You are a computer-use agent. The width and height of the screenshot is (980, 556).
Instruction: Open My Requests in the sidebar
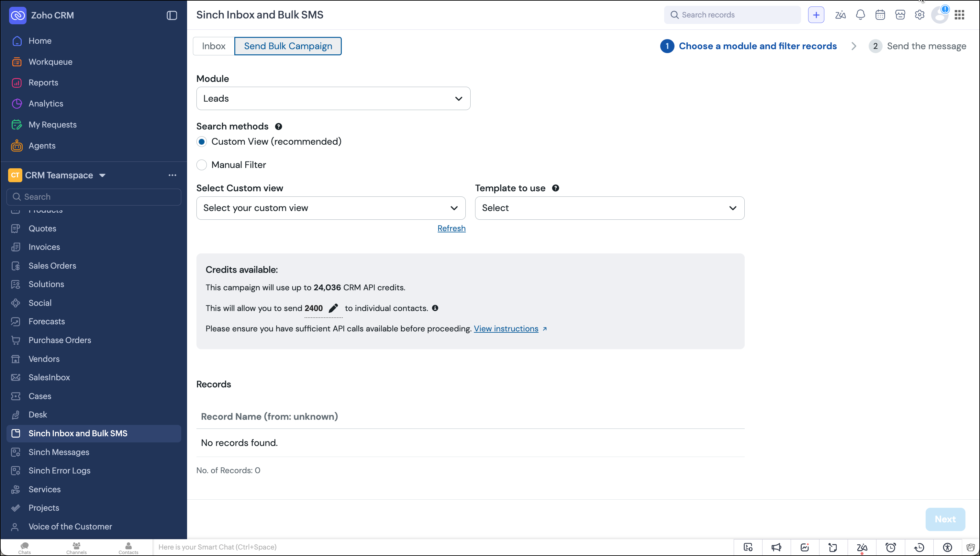tap(52, 125)
